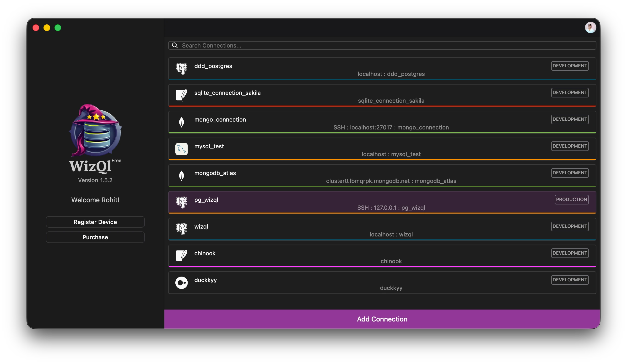627x364 pixels.
Task: Click the DEVELOPMENT tag on mysql_test
Action: pos(569,146)
